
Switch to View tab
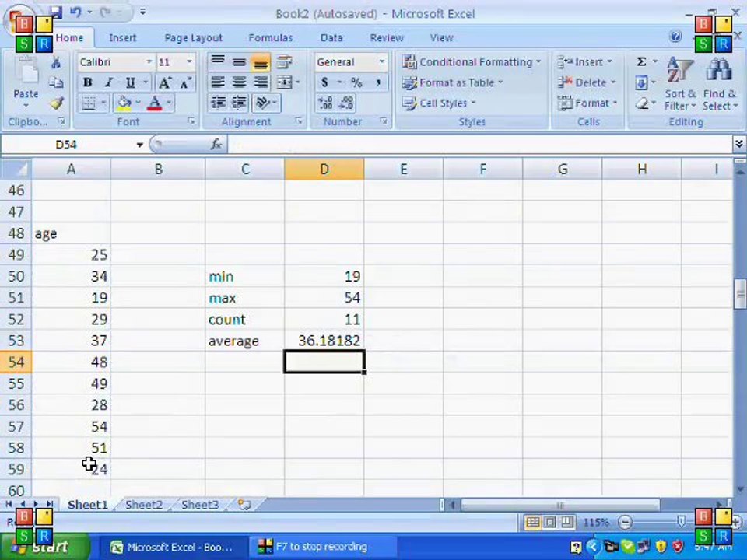coord(441,38)
